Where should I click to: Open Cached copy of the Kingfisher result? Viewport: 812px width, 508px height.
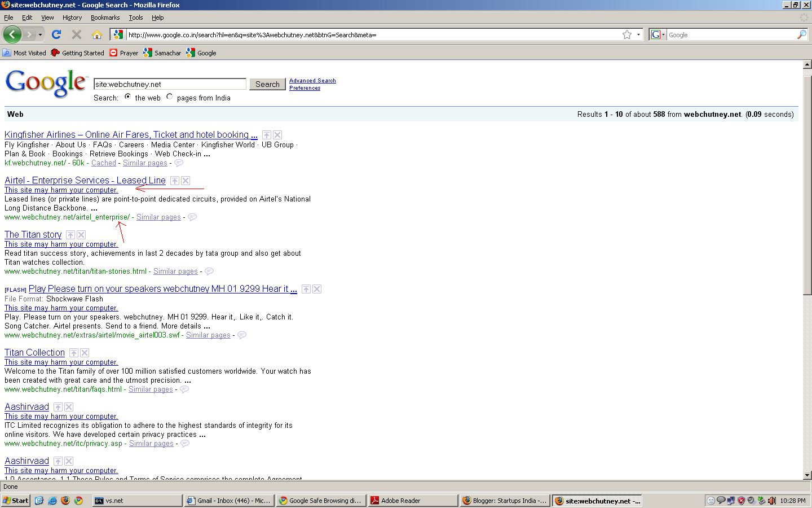(x=104, y=163)
